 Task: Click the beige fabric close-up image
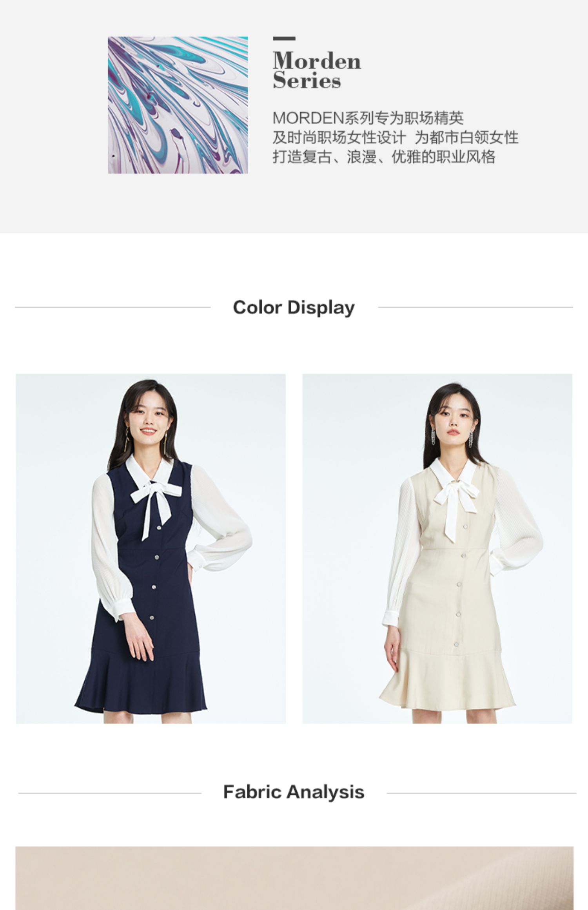(294, 878)
